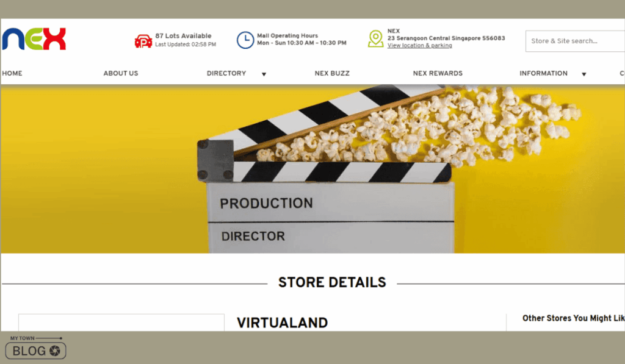Open the NEX Buzz page

pyautogui.click(x=332, y=73)
